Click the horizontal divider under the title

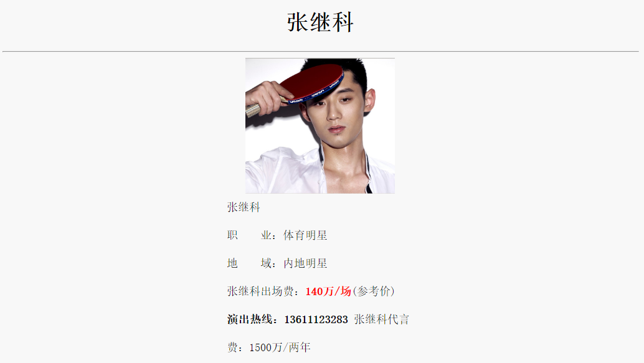[x=321, y=51]
